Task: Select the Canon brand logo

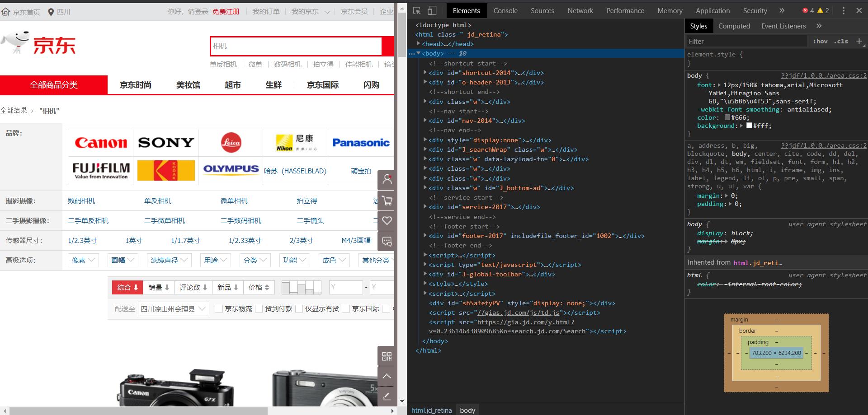Action: 101,143
